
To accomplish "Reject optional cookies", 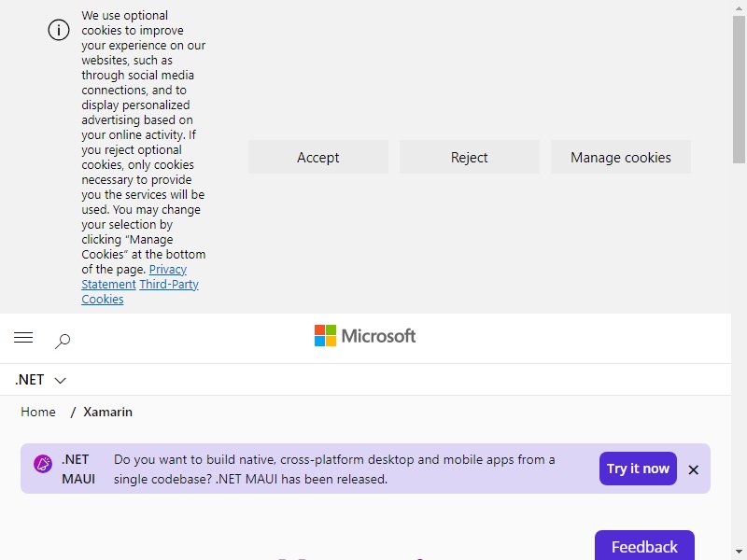I will click(x=470, y=157).
